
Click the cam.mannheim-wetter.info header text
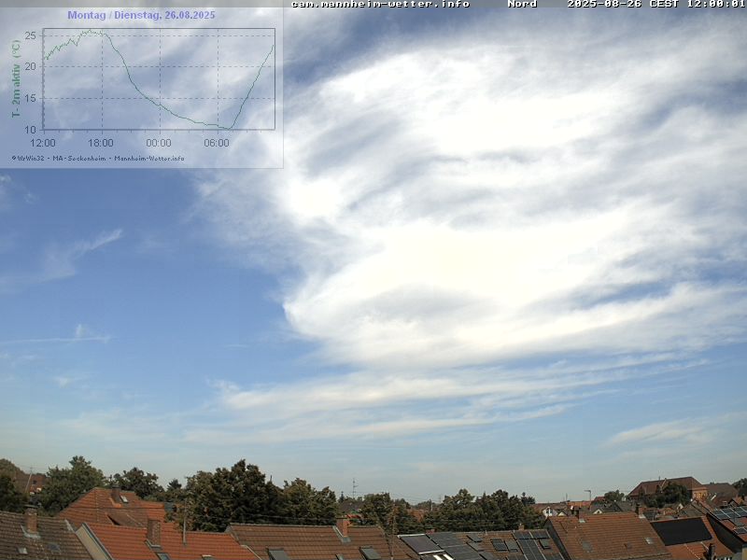pyautogui.click(x=380, y=4)
